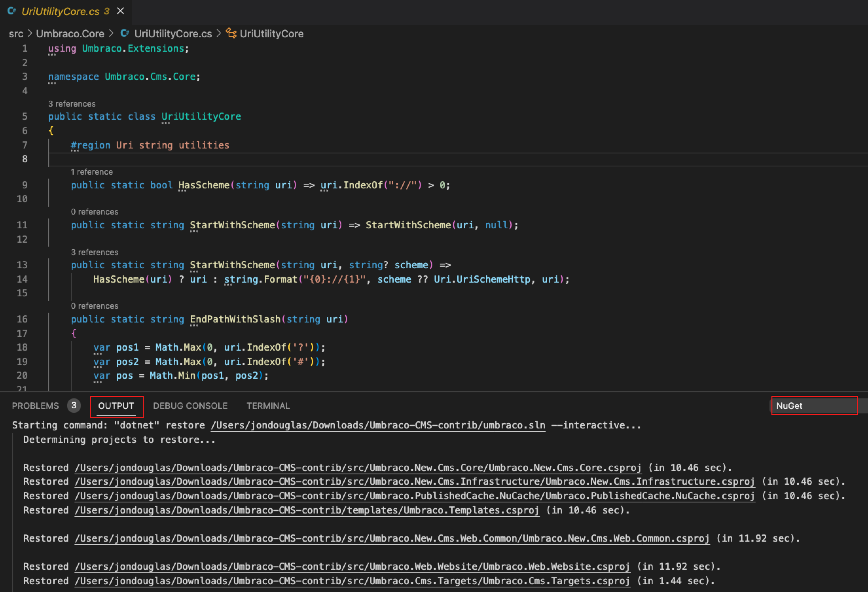Select the OUTPUT tab
This screenshot has height=592, width=868.
coord(116,406)
